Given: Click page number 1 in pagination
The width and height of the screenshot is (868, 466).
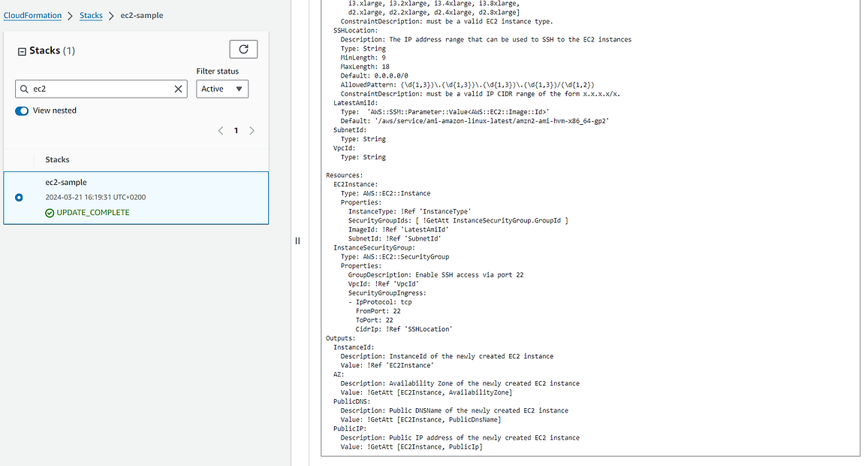Looking at the screenshot, I should (x=236, y=131).
